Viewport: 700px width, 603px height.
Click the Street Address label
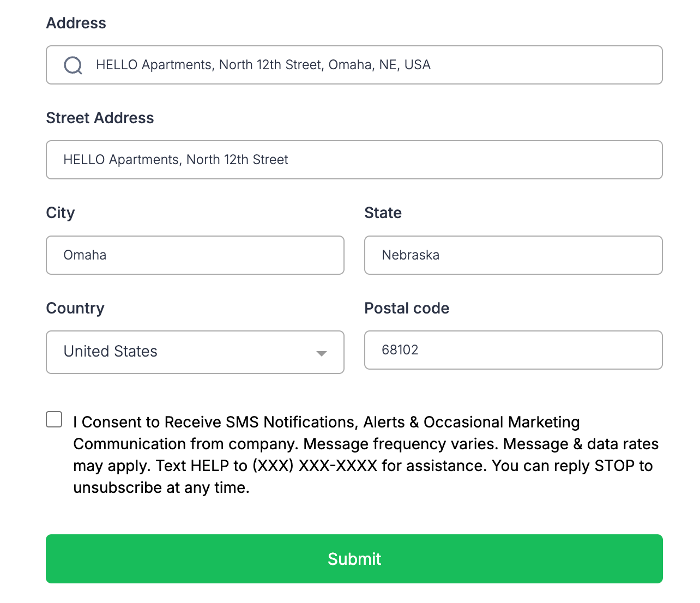click(x=100, y=118)
